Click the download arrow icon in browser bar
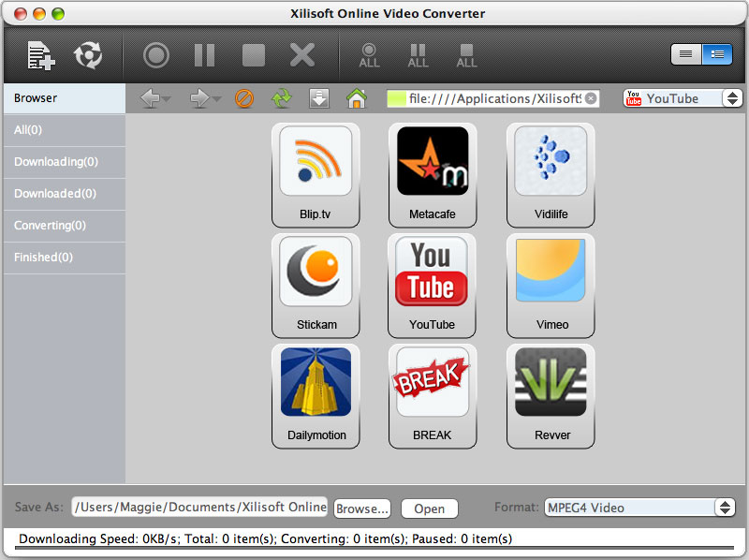 [x=319, y=98]
